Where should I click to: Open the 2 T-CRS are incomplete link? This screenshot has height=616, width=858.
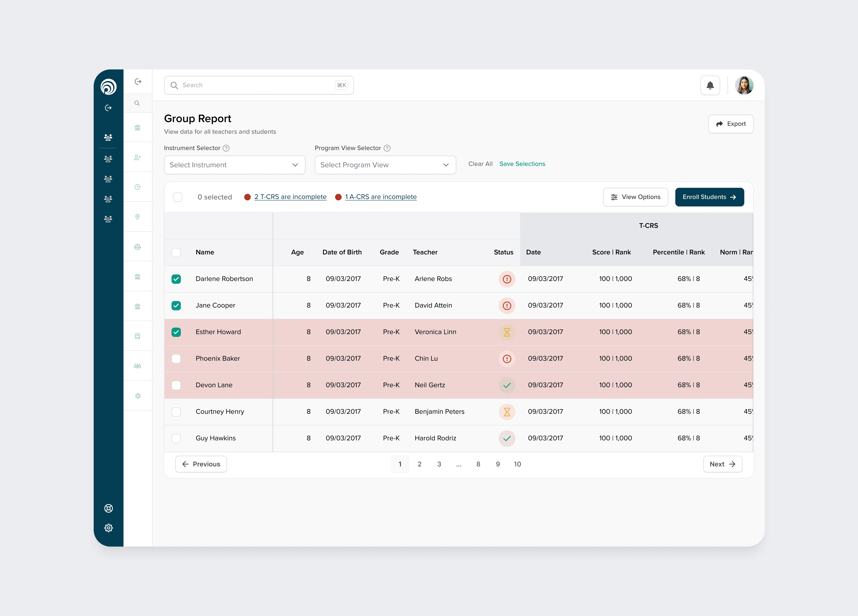pos(290,197)
